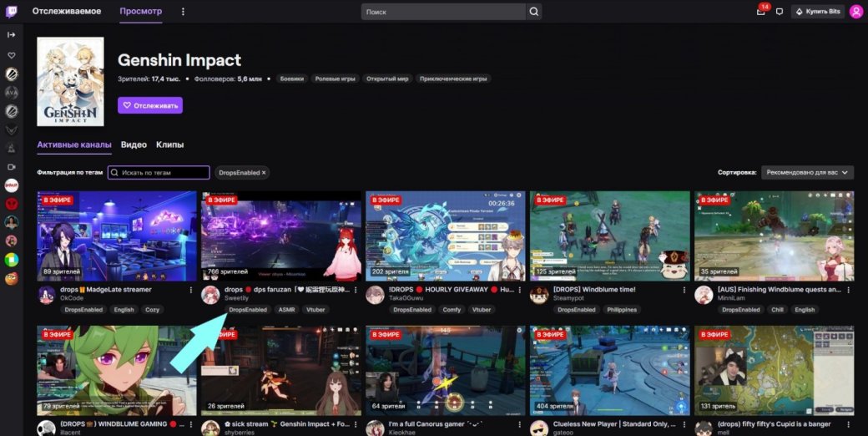Image resolution: width=868 pixels, height=436 pixels.
Task: Click OkCode channel avatar
Action: [x=46, y=295]
